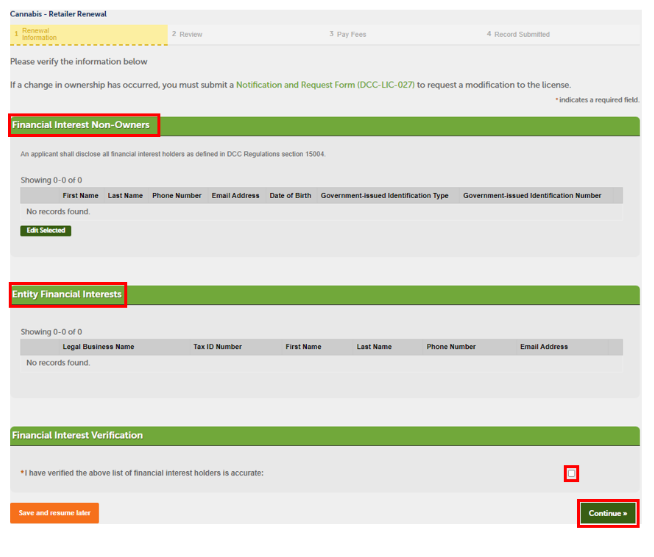This screenshot has width=654, height=557.
Task: Check the financial interest verification checkbox
Action: point(571,473)
